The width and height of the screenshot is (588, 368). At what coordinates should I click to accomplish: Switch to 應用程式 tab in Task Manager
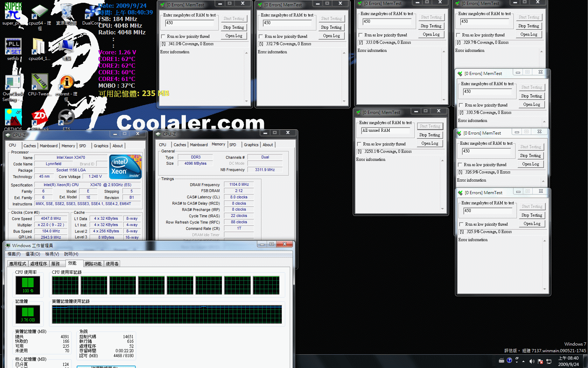pyautogui.click(x=17, y=264)
